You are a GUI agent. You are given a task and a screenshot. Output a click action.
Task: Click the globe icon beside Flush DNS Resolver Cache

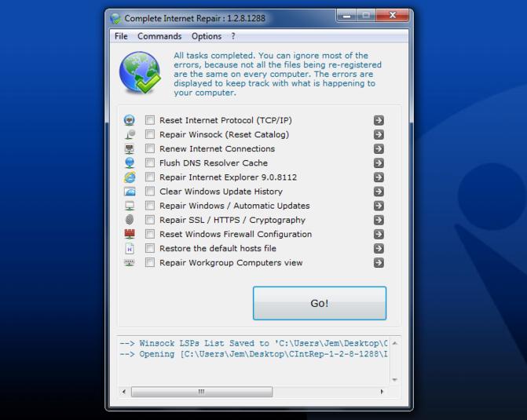pos(130,163)
